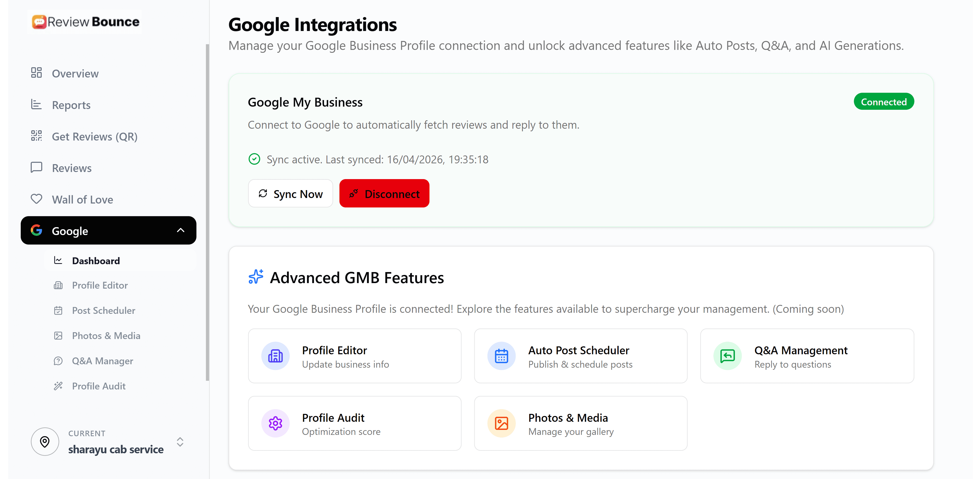Click the red Disconnect button
This screenshot has height=479, width=980.
384,194
